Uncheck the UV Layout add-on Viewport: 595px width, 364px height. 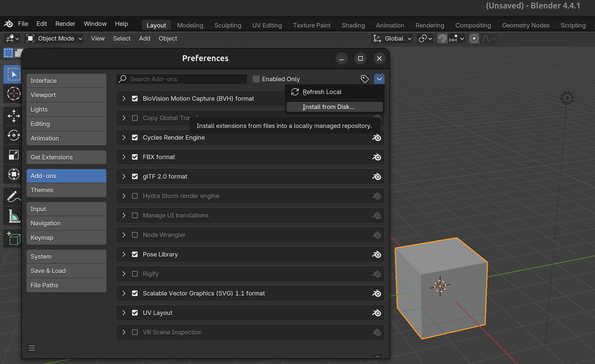135,313
